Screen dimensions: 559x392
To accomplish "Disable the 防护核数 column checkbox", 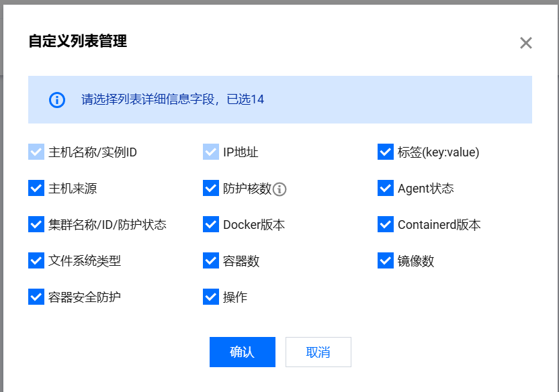I will pyautogui.click(x=211, y=189).
